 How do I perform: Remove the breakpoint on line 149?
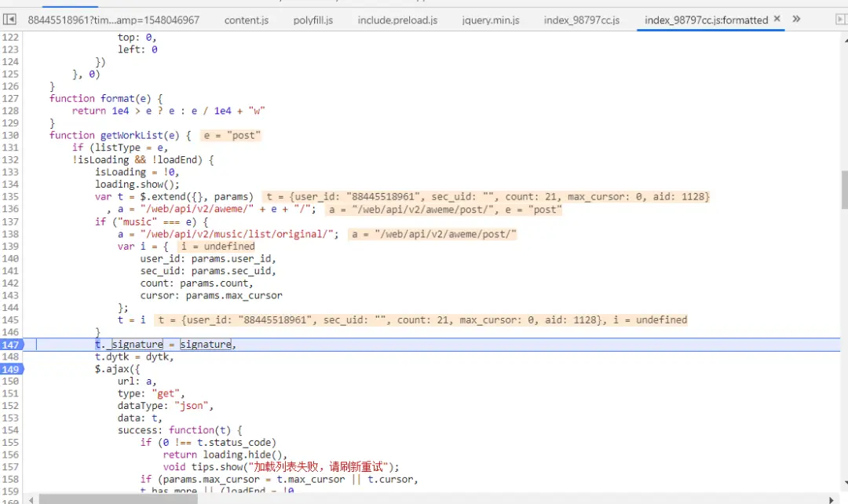(11, 369)
